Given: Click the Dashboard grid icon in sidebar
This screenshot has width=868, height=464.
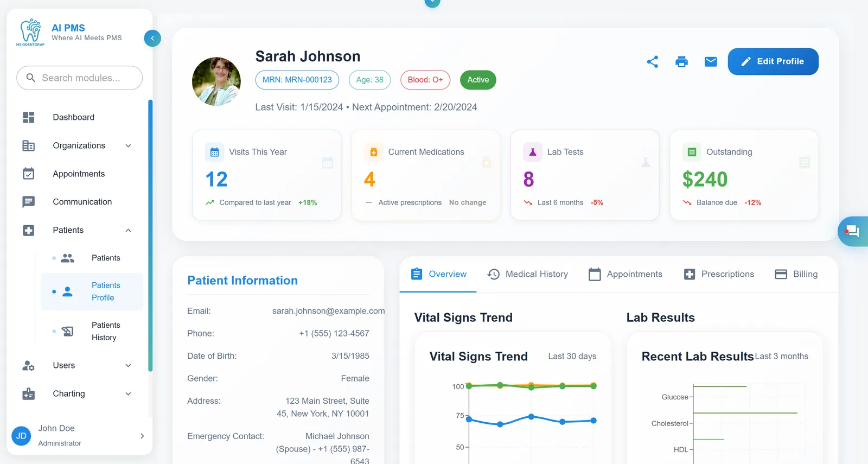Looking at the screenshot, I should (x=29, y=117).
